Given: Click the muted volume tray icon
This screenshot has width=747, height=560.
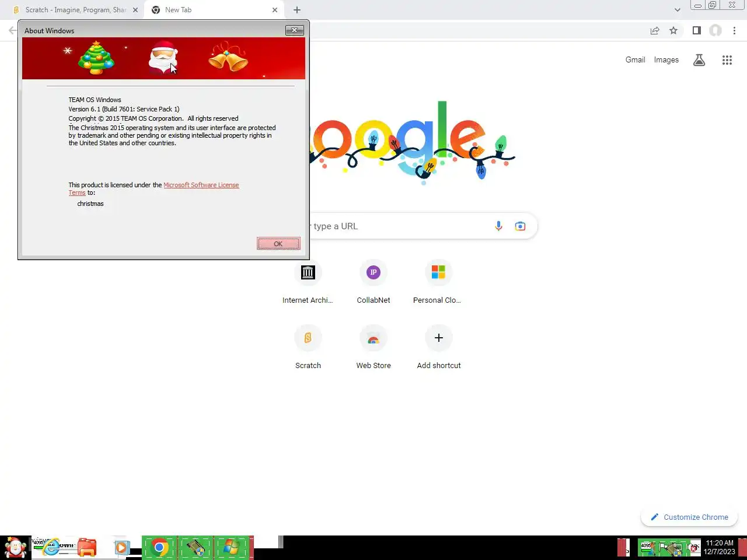Looking at the screenshot, I should coord(694,548).
